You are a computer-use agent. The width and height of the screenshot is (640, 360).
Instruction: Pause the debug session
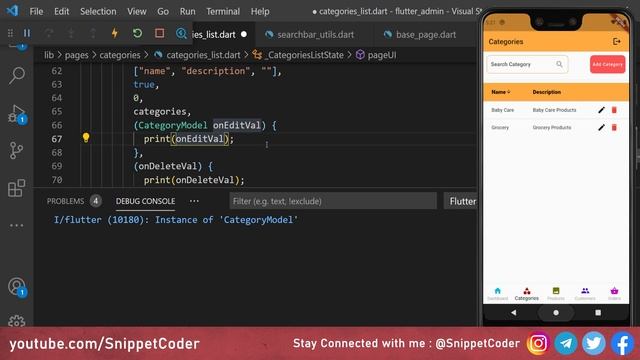tap(27, 33)
